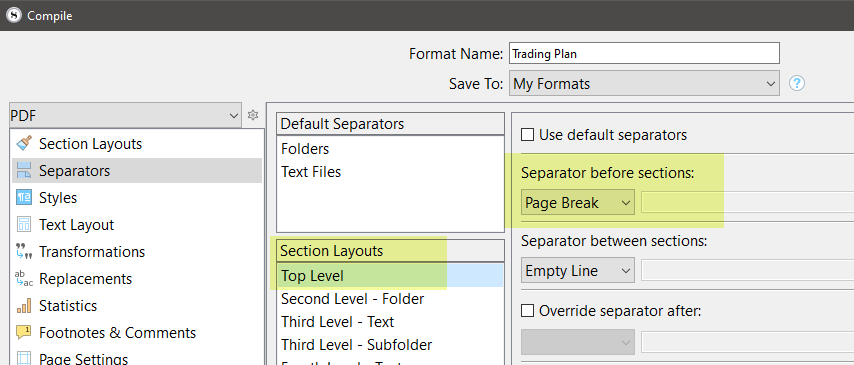Viewport: 854px width, 365px height.
Task: Open the PDF format dropdown
Action: [x=125, y=115]
